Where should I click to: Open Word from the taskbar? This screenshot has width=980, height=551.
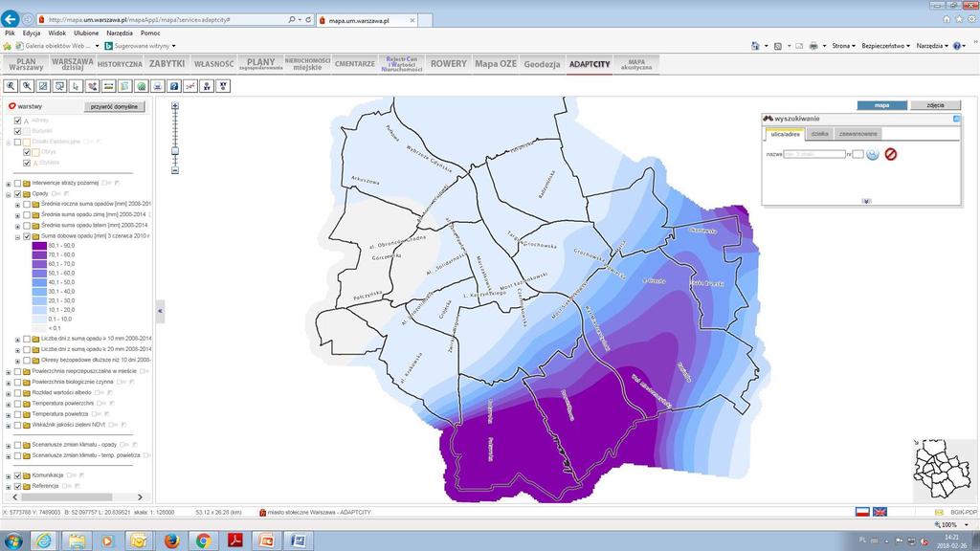[299, 540]
